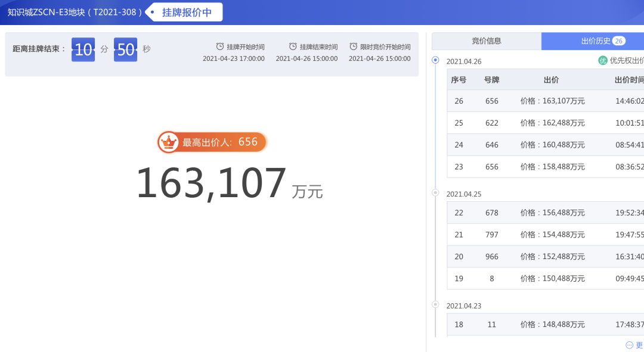Click the 最高出价人: 656 badge
The image size is (644, 352).
pos(212,142)
